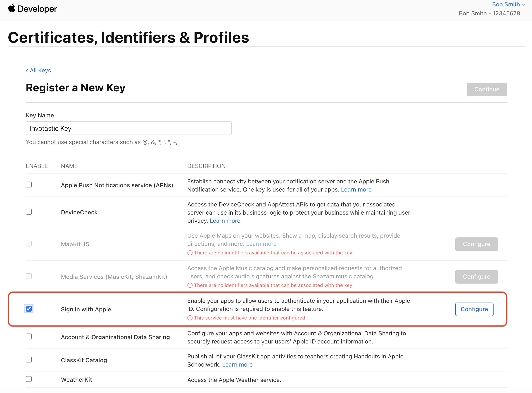Check Account & Organizational Data Sharing
The height and width of the screenshot is (393, 532).
(x=29, y=337)
